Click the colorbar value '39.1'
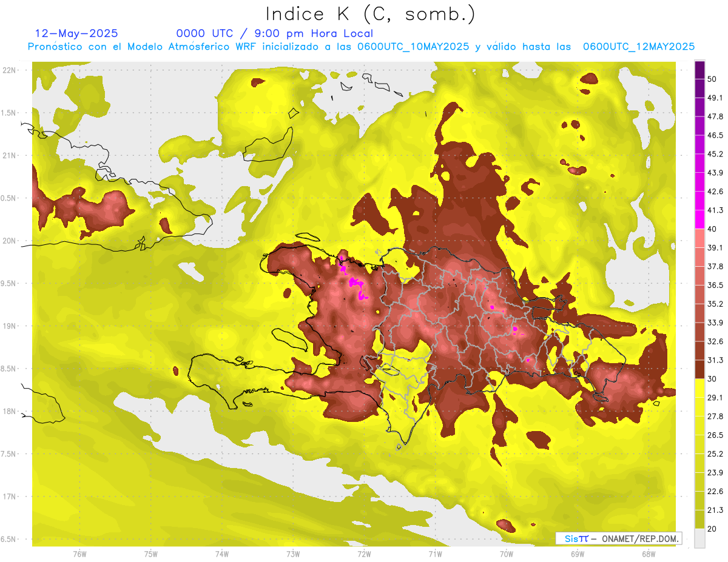 point(716,247)
